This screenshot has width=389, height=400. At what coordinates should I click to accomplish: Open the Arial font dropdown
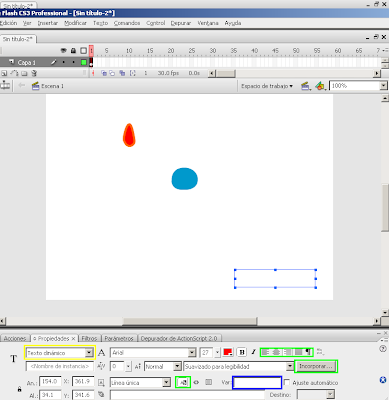[x=153, y=353]
